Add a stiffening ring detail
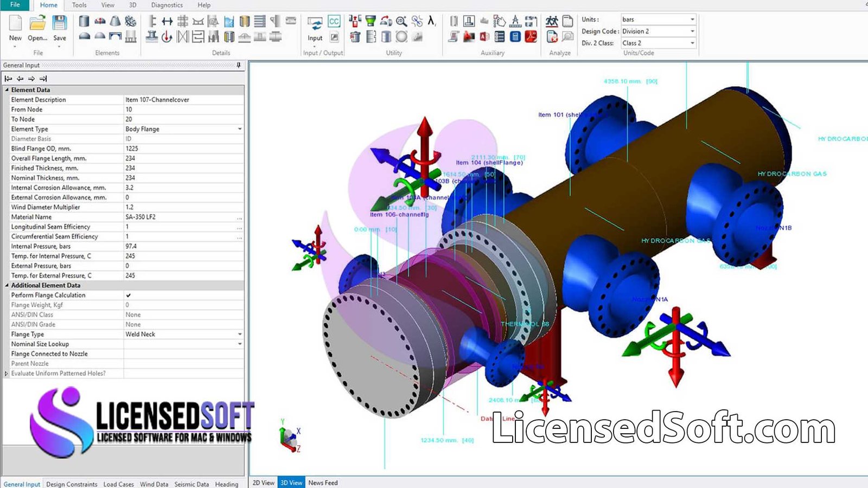This screenshot has width=868, height=488. (x=152, y=21)
